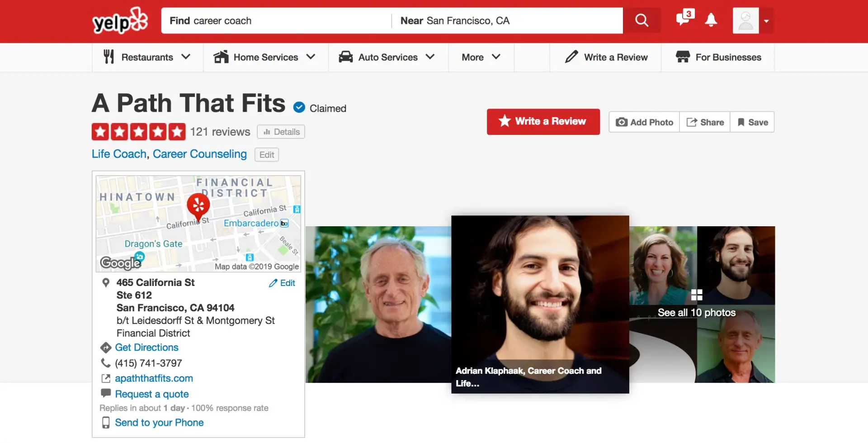
Task: Expand the account dropdown arrow
Action: coord(766,21)
